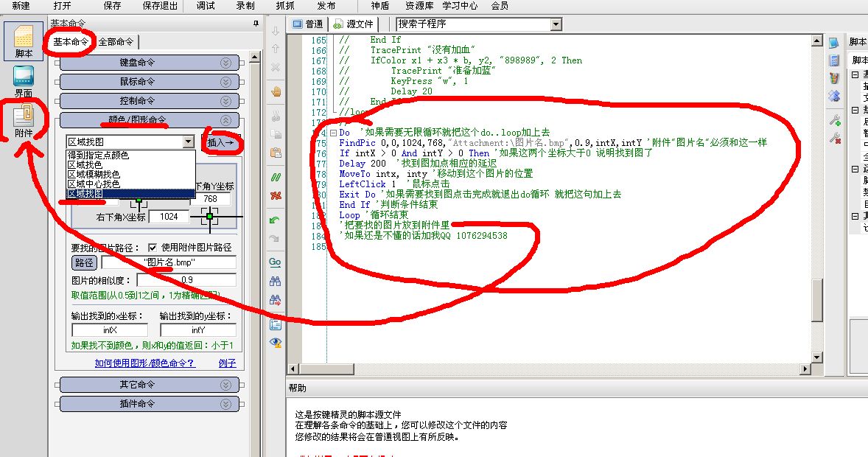
Task: Click the binoculars find-and-replace icon
Action: pos(275,300)
